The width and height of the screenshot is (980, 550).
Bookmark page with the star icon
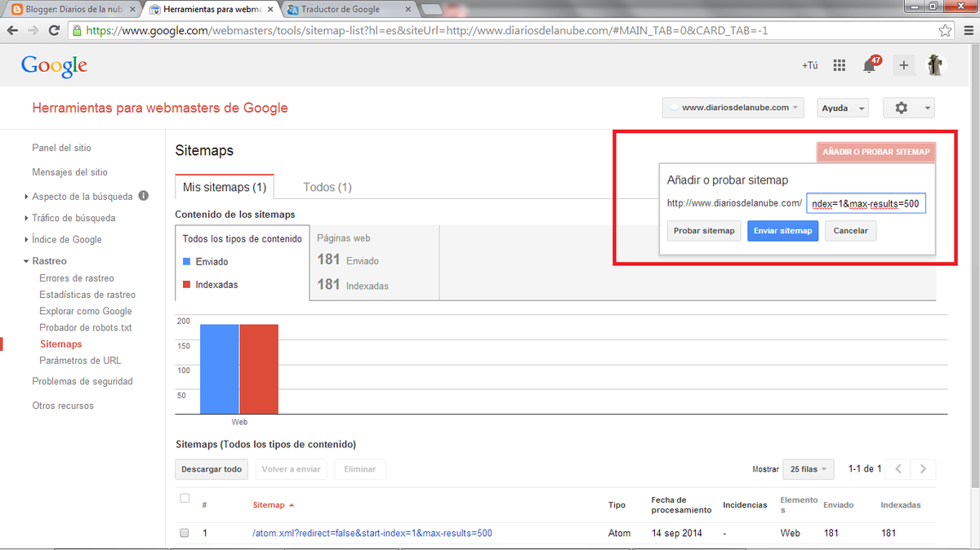coord(945,31)
